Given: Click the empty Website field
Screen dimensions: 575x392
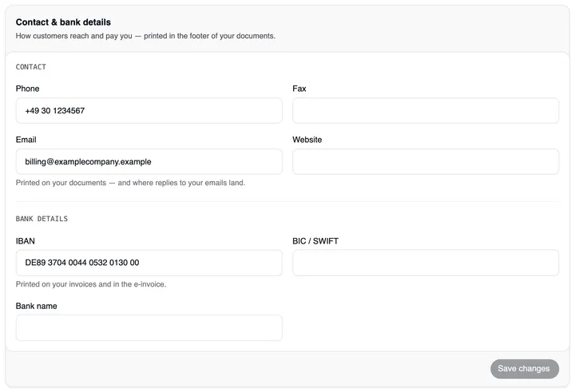Looking at the screenshot, I should coord(426,162).
